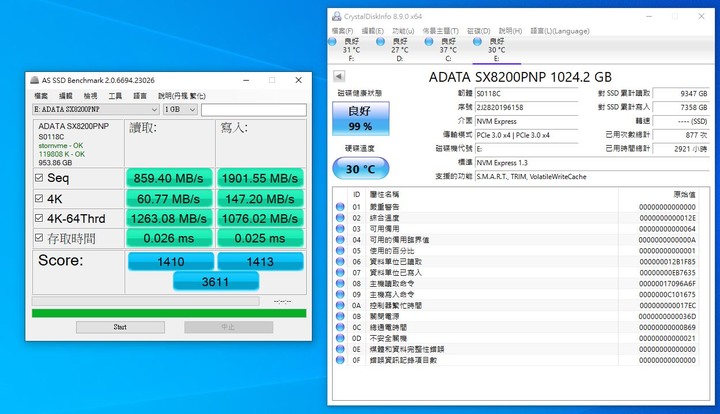
Task: Click the Seq read result 859.40 MB/s
Action: (169, 178)
